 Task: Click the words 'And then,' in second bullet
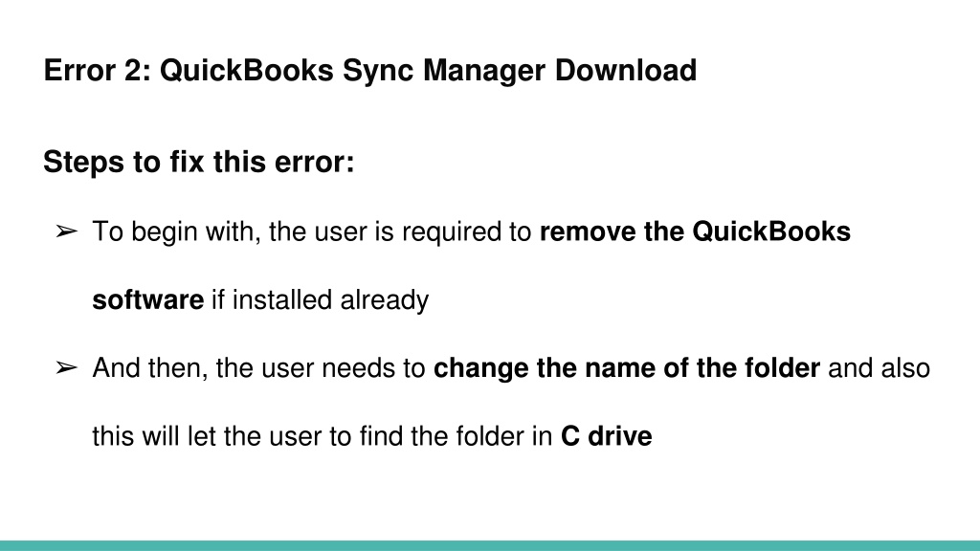click(x=150, y=368)
